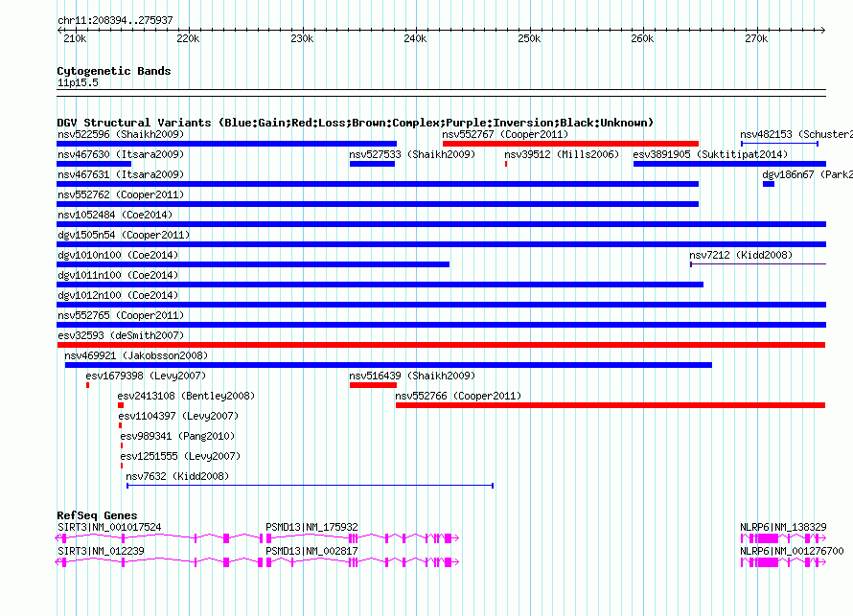Select the nsv552767 (Cooper2011) red loss bar

570,144
